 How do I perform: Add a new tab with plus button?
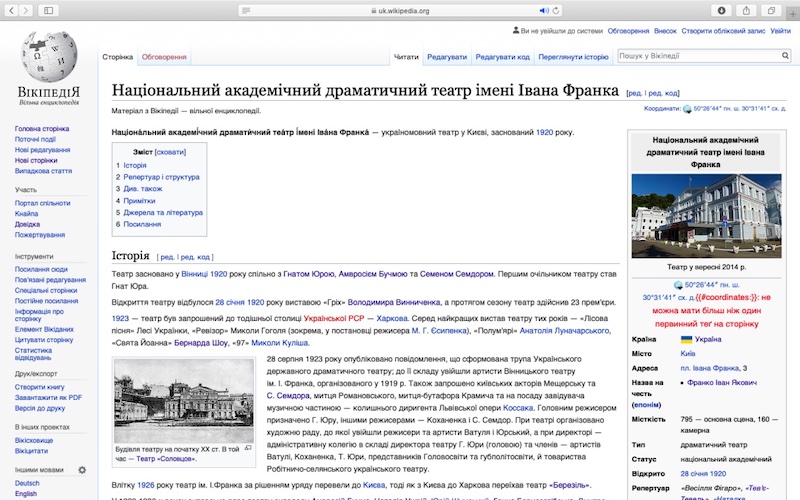(794, 14)
